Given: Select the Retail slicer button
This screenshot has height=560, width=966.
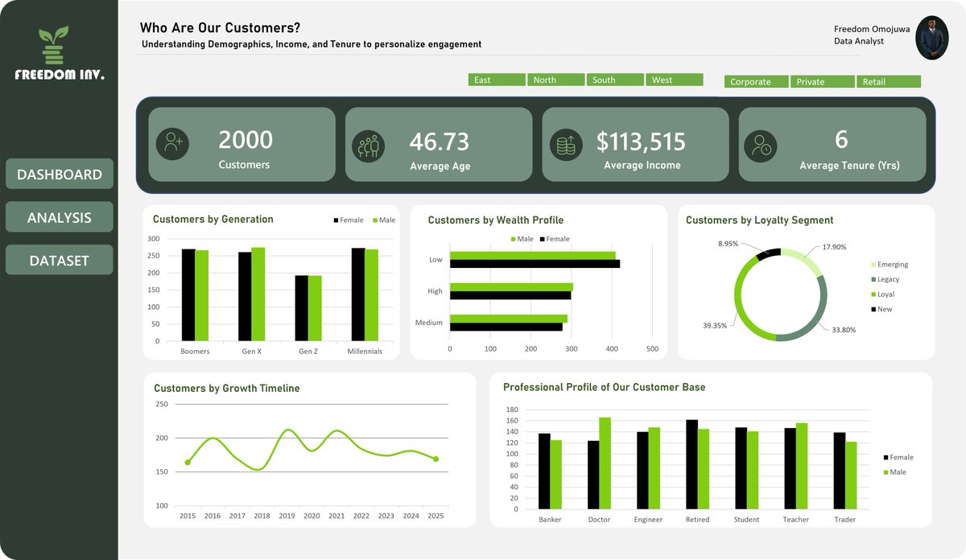Looking at the screenshot, I should point(889,81).
